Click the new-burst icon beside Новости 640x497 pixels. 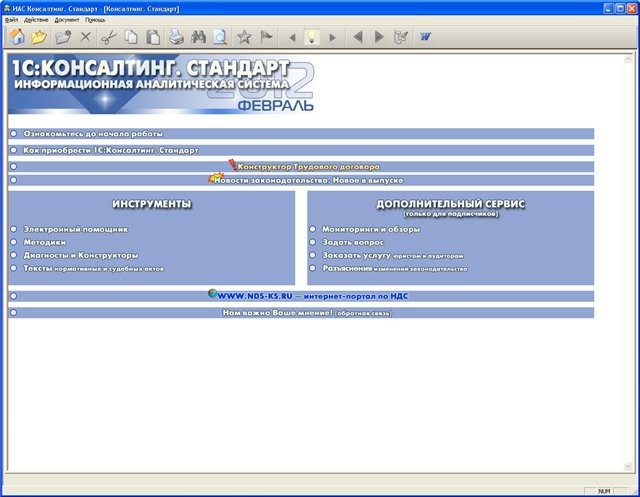pyautogui.click(x=214, y=177)
